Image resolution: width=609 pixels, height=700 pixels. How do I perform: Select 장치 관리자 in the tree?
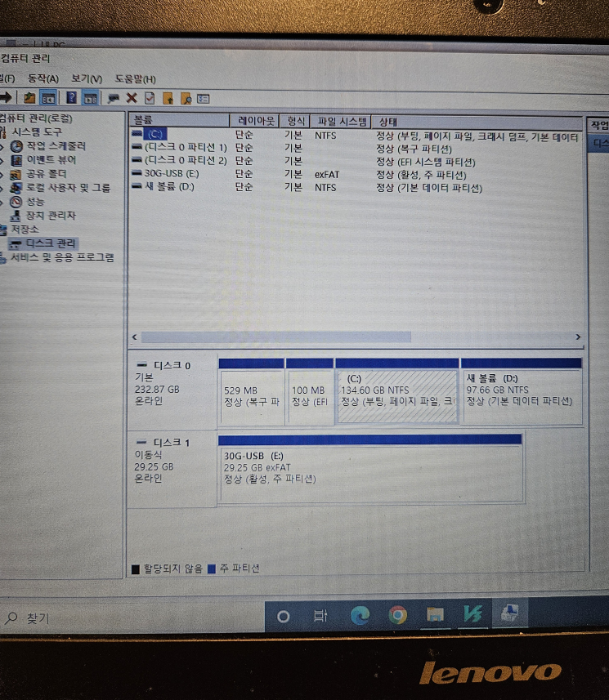(51, 216)
